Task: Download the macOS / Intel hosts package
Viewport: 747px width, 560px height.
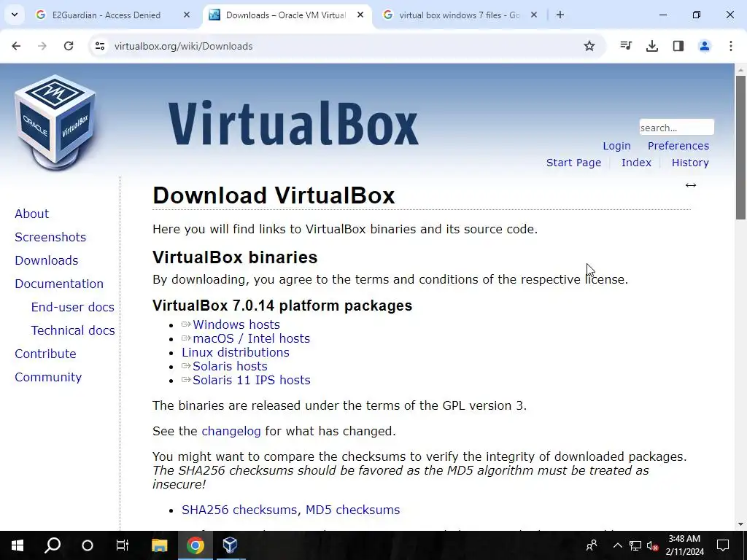Action: pos(251,338)
